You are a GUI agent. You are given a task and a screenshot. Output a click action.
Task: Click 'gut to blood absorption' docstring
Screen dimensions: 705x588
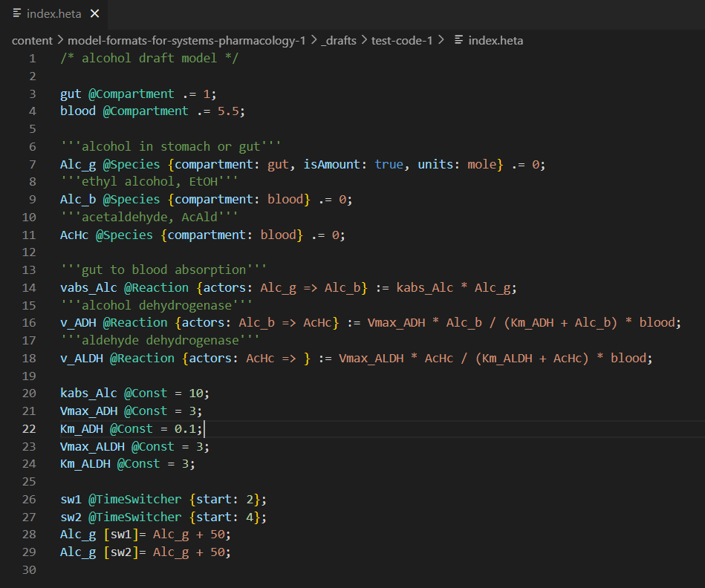[163, 269]
